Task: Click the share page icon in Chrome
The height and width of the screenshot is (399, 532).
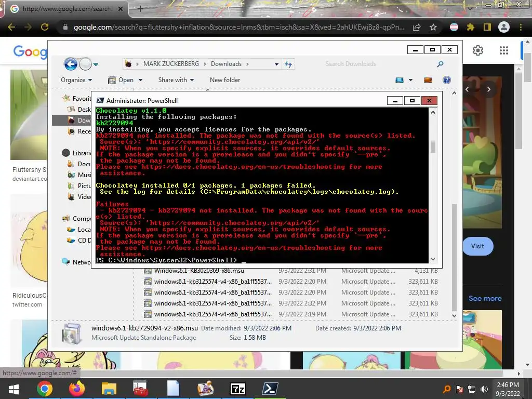Action: (417, 27)
